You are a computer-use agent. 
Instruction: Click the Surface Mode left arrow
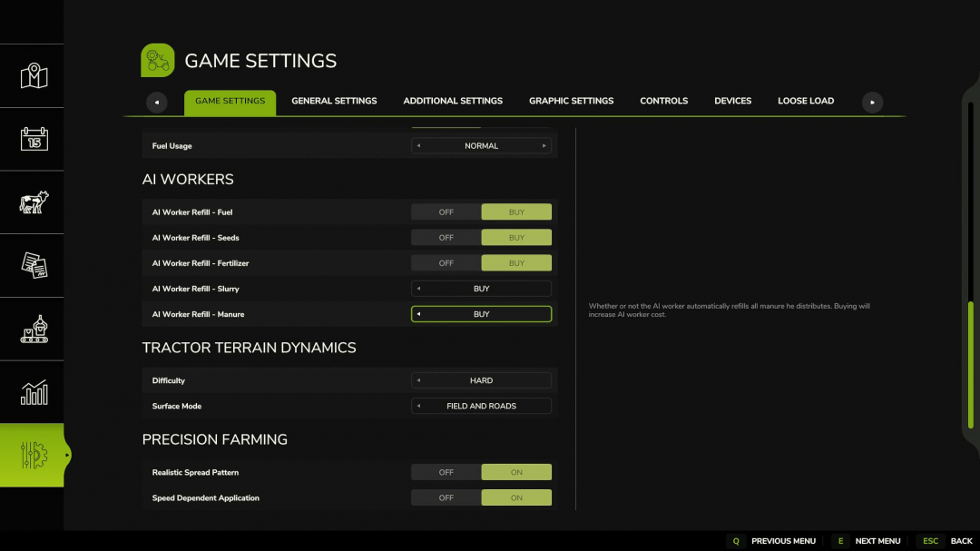(418, 406)
